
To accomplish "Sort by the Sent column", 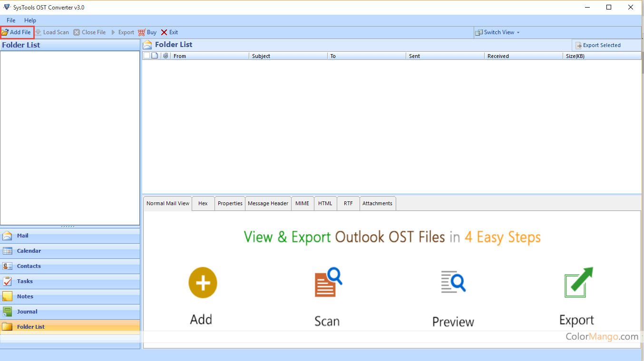I will tap(445, 56).
